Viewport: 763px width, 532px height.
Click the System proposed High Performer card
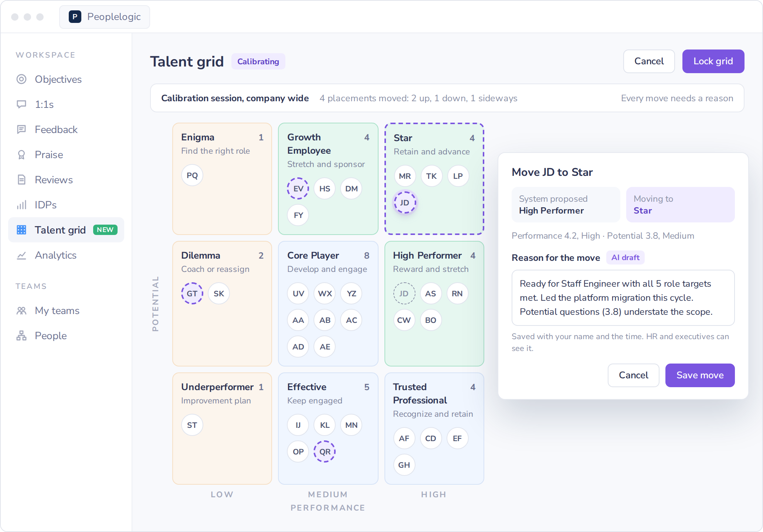click(566, 205)
